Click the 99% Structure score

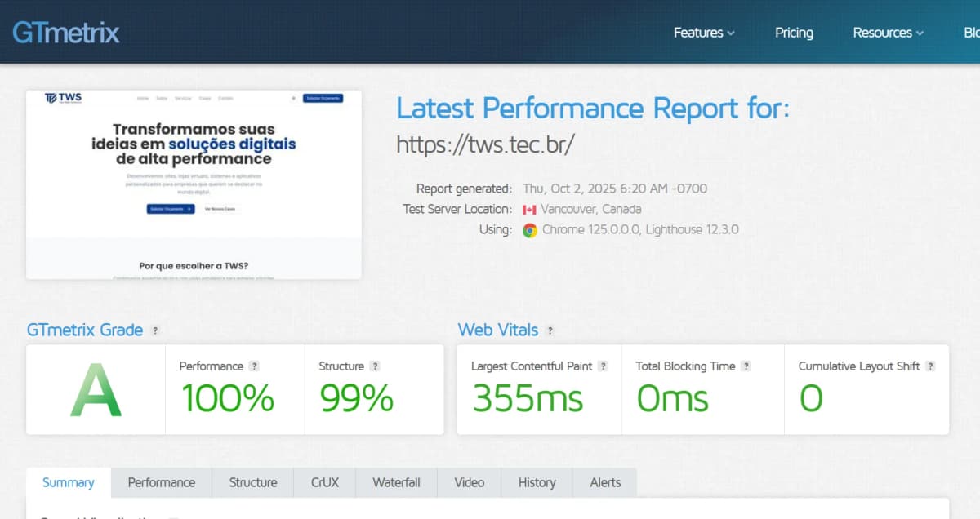(356, 398)
